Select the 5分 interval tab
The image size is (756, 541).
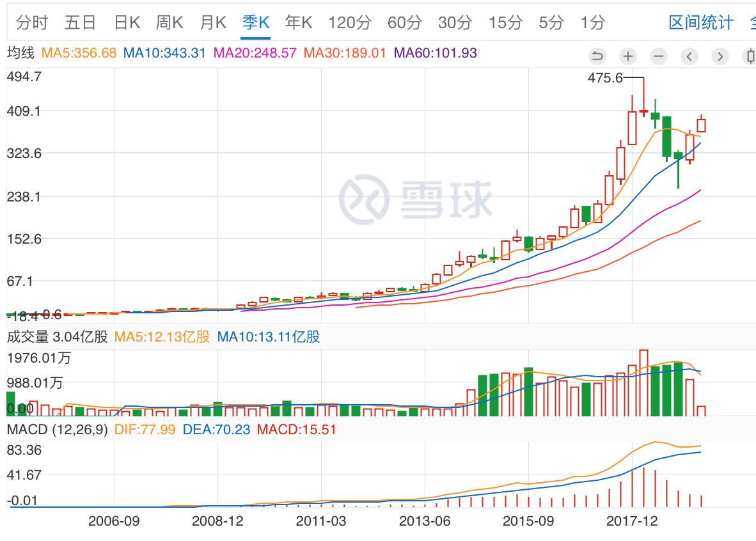551,22
